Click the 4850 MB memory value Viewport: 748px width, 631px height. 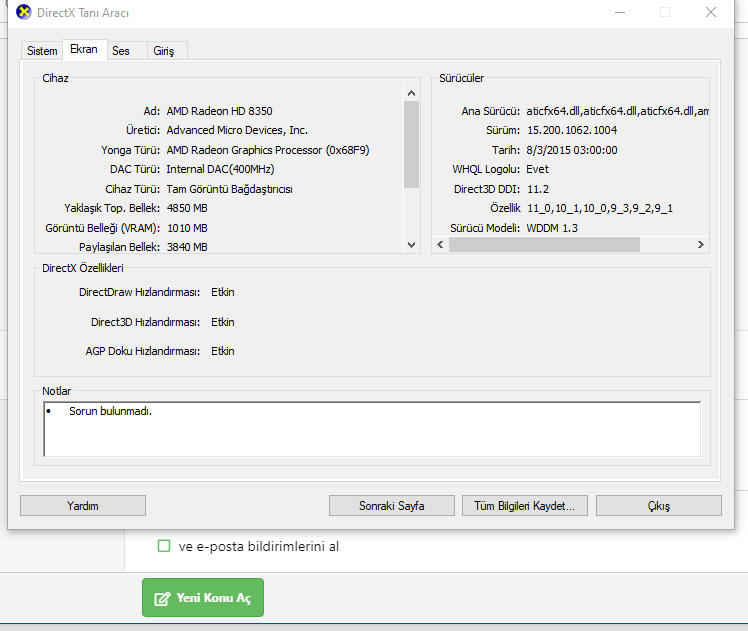point(187,208)
